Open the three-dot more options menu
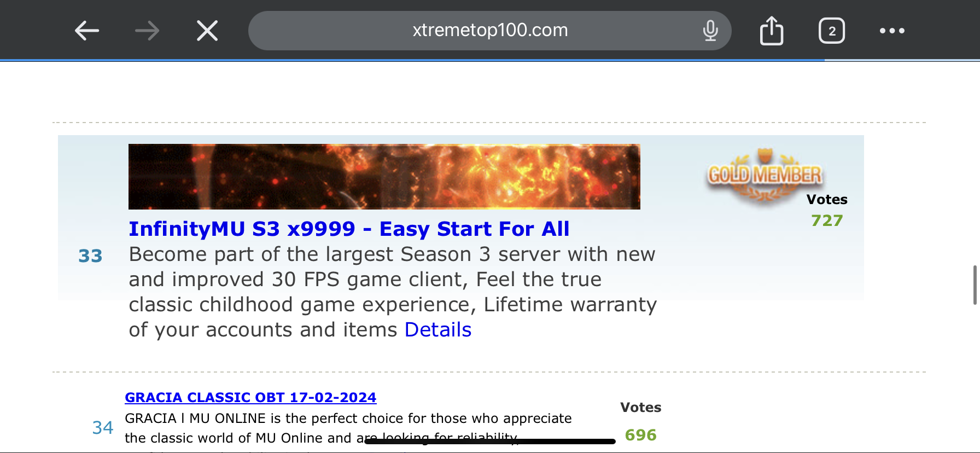The width and height of the screenshot is (980, 453). point(892,31)
